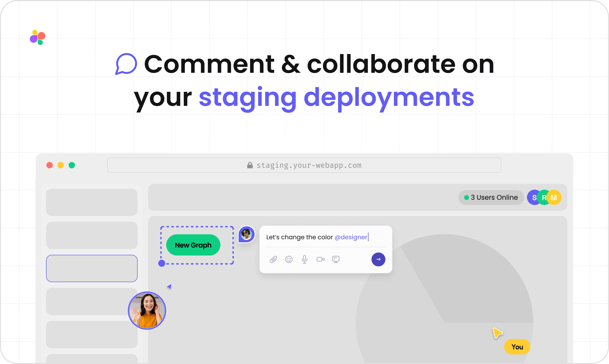Viewport: 609px width, 364px height.
Task: Click the microphone voice note icon
Action: tap(304, 259)
